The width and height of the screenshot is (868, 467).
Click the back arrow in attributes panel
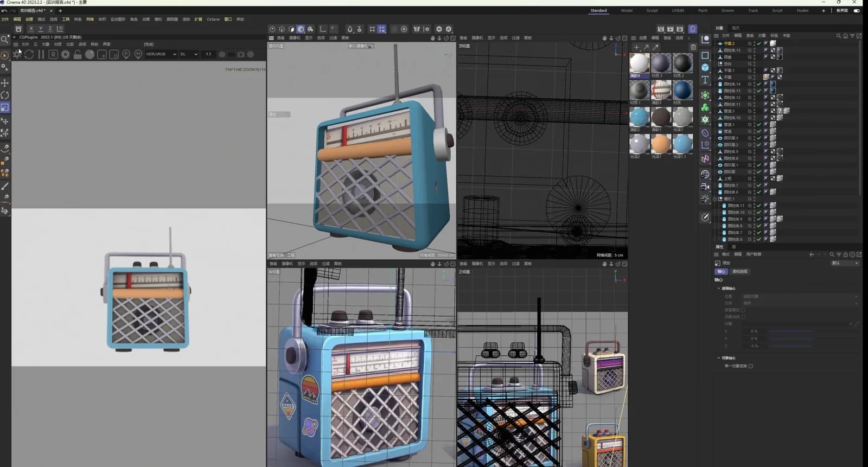[x=812, y=254]
